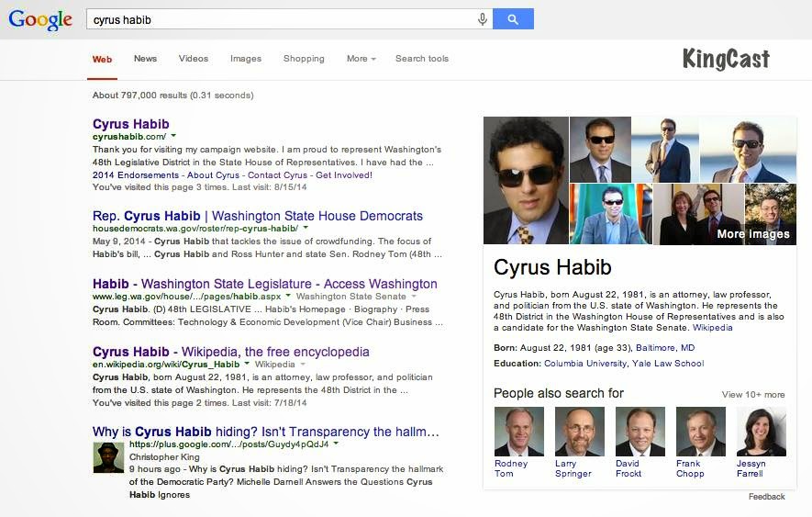Open large Cyrus Habib portrait image
This screenshot has height=517, width=812.
526,180
